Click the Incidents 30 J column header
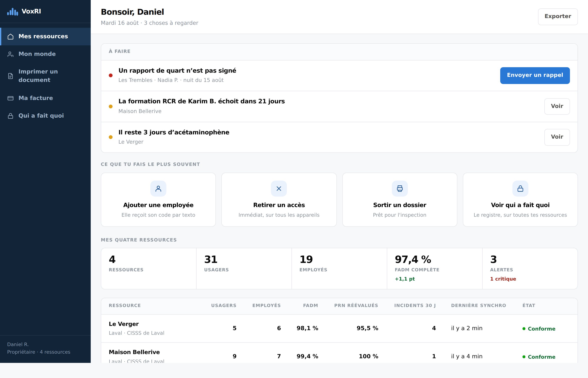588x378 pixels. pyautogui.click(x=415, y=306)
